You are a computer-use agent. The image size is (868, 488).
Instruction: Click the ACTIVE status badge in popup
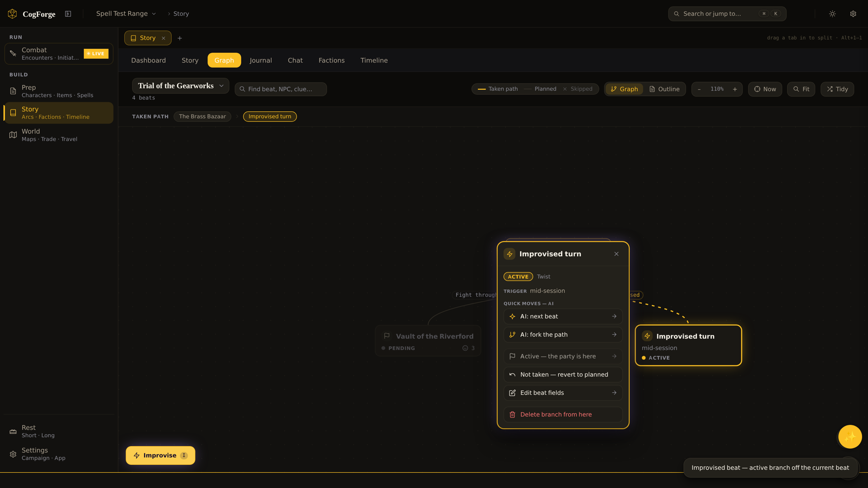pos(518,277)
